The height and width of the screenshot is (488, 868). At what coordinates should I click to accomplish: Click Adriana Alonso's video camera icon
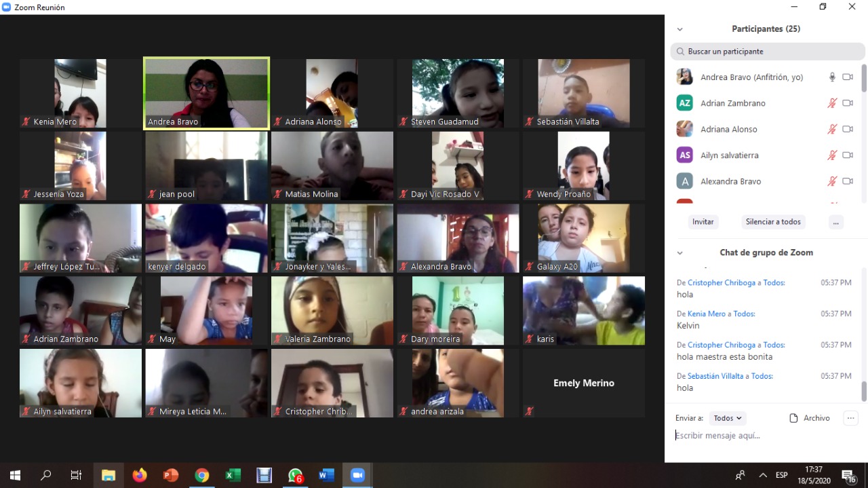coord(848,129)
